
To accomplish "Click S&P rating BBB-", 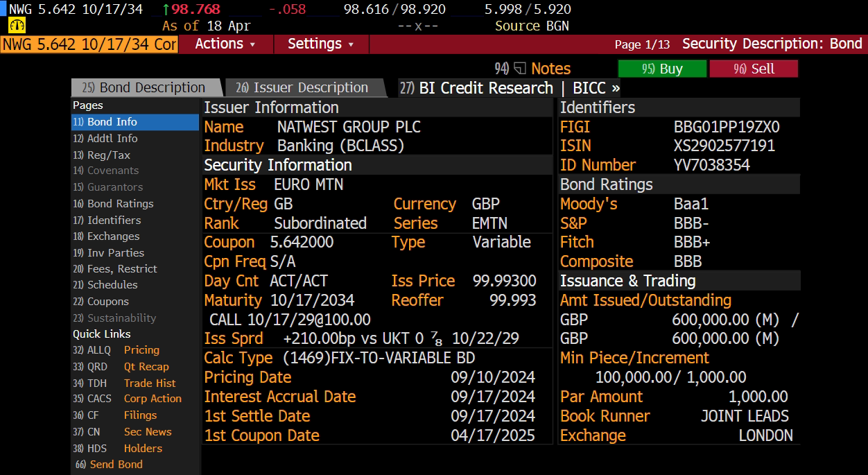I will 691,223.
